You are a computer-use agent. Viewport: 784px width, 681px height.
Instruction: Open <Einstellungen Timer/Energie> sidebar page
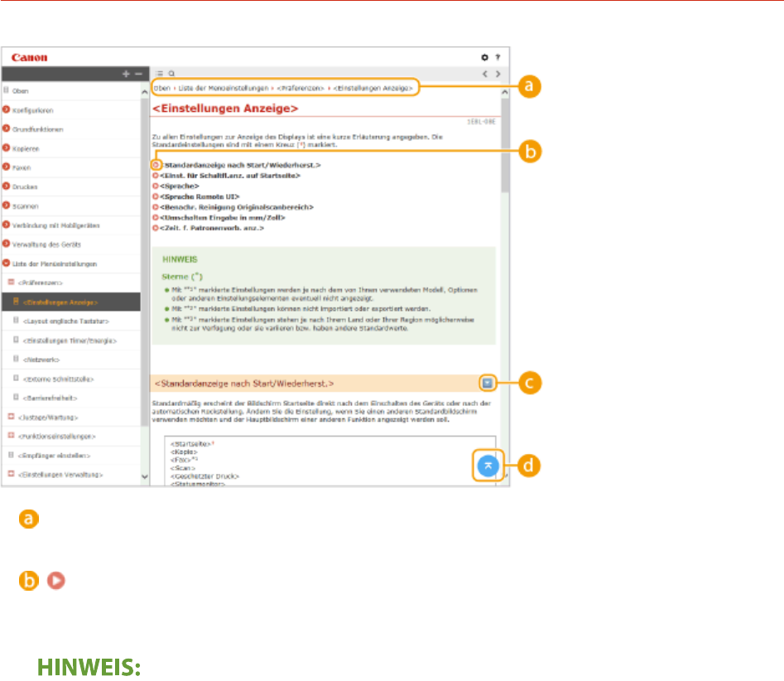[x=71, y=340]
